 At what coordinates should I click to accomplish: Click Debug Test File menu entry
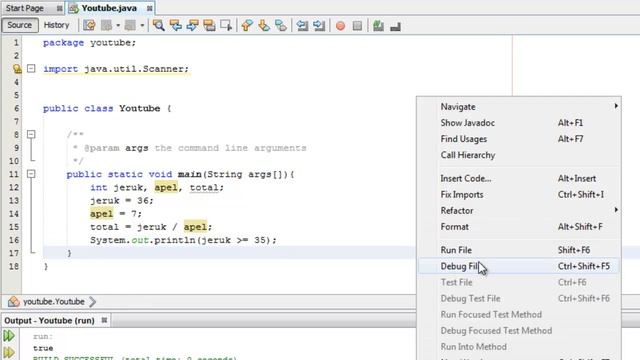pos(519,298)
